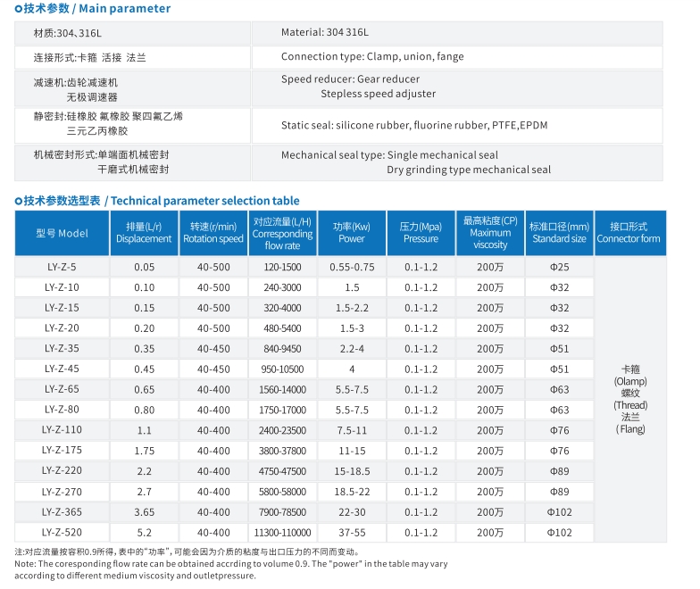This screenshot has height=589, width=700.
Task: Click the 'Standard size' column header
Action: tap(559, 234)
